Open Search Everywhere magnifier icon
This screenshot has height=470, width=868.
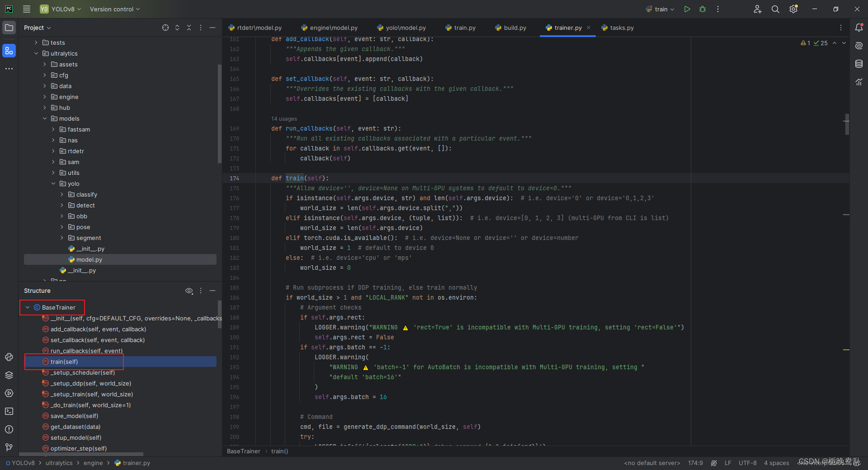[x=775, y=9]
